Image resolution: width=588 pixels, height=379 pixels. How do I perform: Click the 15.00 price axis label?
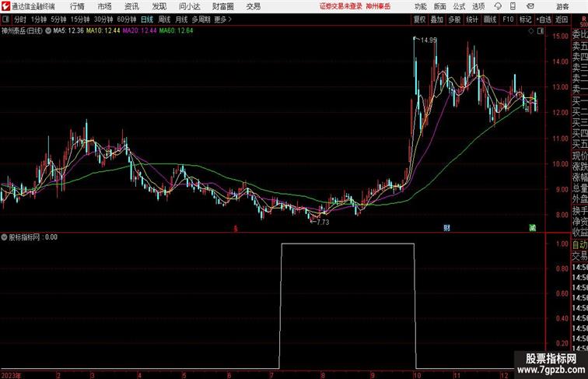point(560,36)
